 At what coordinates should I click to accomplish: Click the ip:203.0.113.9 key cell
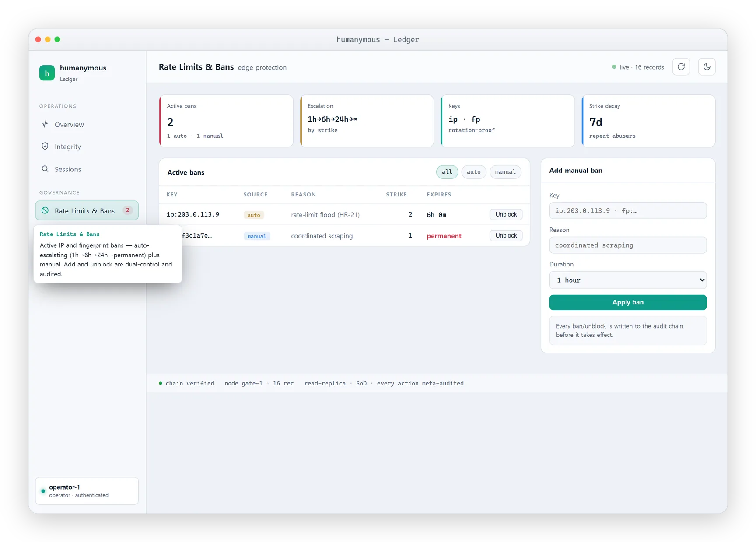(x=193, y=214)
